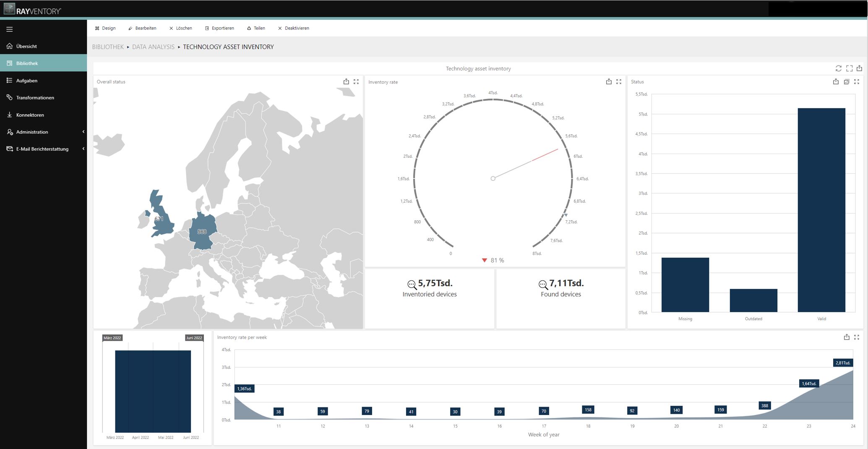Navigate to DATA ANALYSIS breadcrumb
This screenshot has width=868, height=449.
[153, 47]
